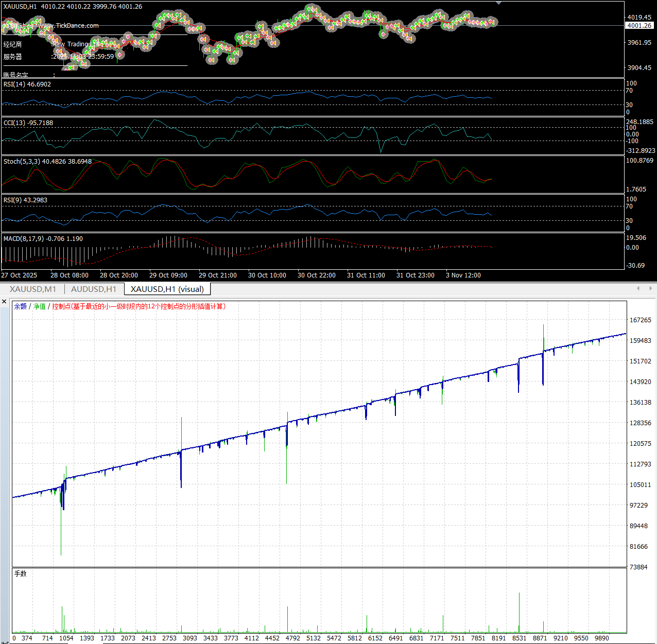
Task: Select the XAUUSD,H1 (visual) tab
Action: coord(167,289)
